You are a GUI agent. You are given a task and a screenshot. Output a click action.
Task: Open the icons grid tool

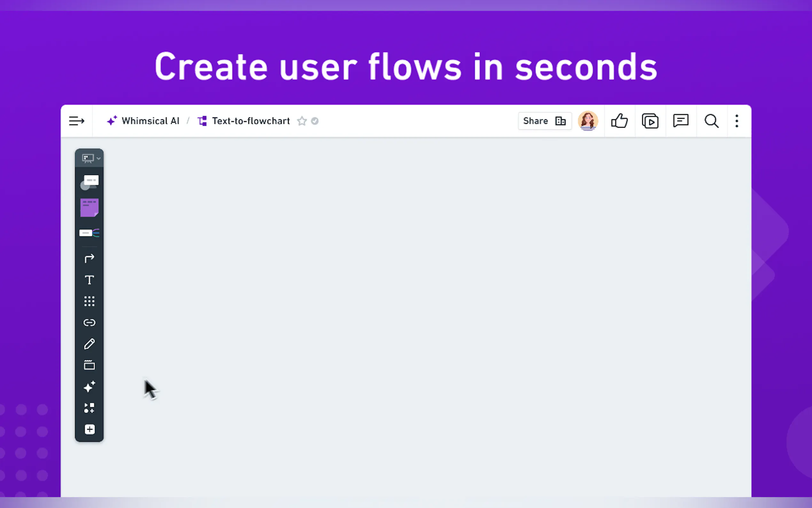(x=89, y=301)
